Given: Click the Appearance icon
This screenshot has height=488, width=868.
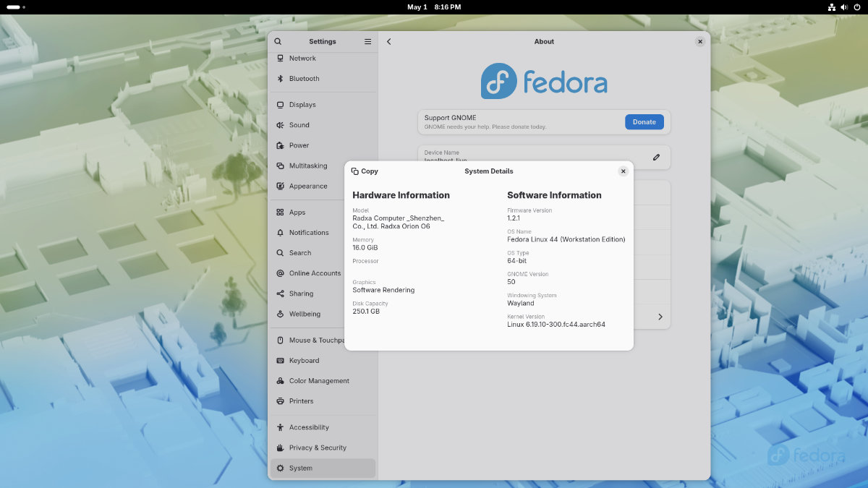Looking at the screenshot, I should pyautogui.click(x=280, y=186).
